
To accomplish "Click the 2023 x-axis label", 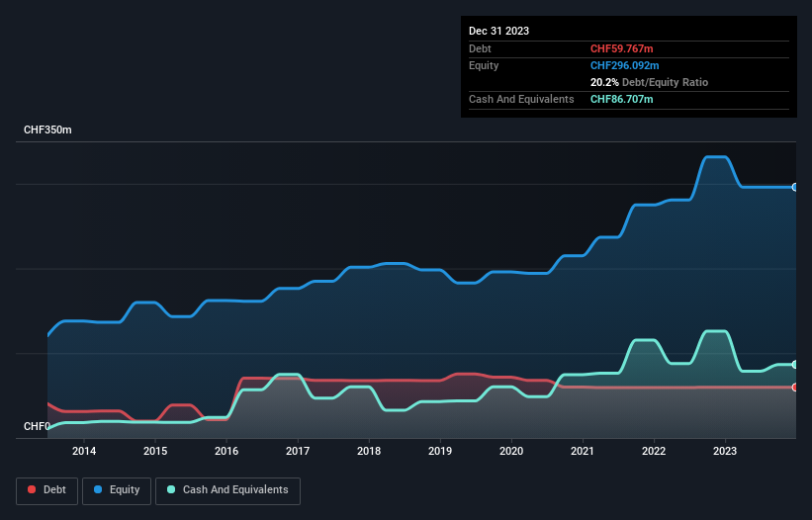I will tap(725, 451).
